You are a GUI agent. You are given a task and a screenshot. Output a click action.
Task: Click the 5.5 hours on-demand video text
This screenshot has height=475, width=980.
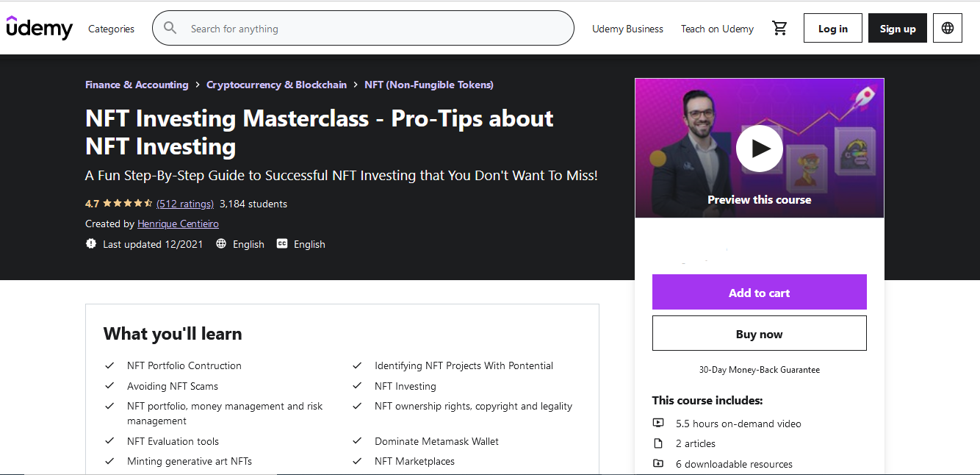click(x=738, y=424)
